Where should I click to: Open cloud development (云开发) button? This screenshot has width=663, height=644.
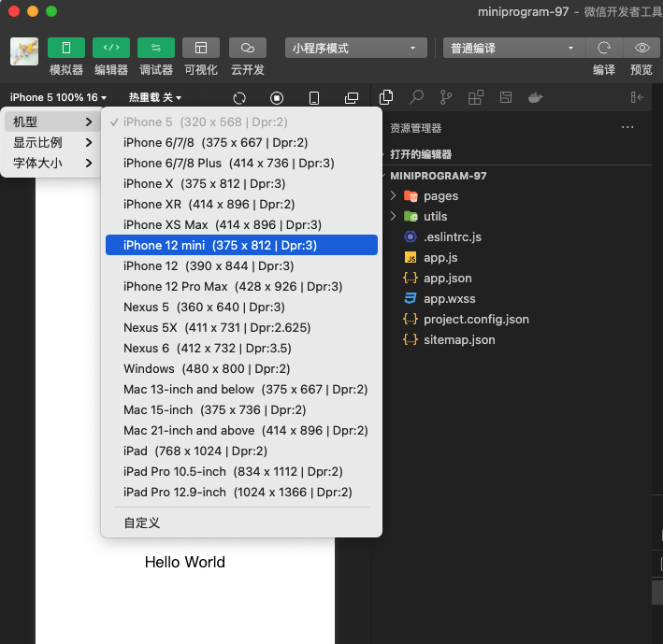coord(248,48)
